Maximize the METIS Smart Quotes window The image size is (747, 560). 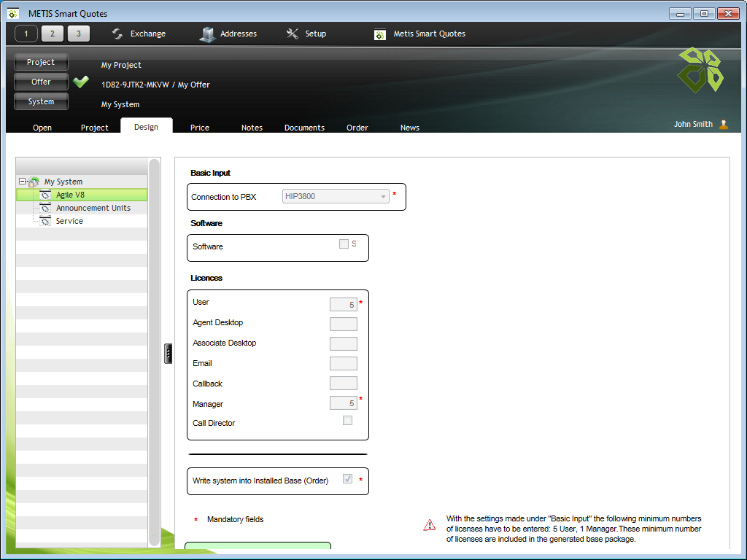(704, 13)
